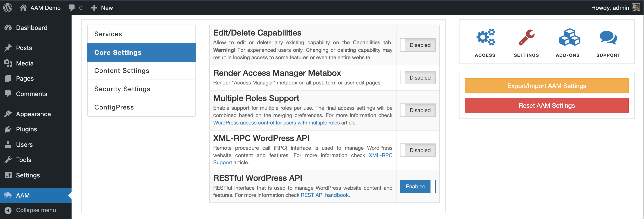Screen dimensions: 644x219
Task: Click the WordPress logo icon
Action: tap(8, 8)
